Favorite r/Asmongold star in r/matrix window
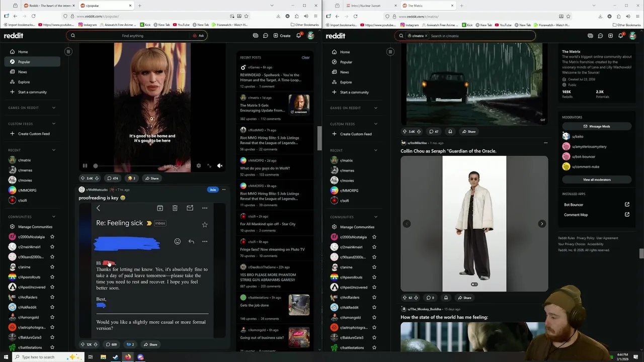Viewport: 644px width, 362px height. coord(374,317)
